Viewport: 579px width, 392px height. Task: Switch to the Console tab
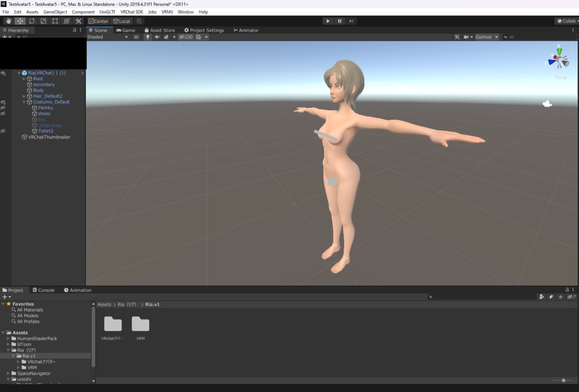[44, 290]
